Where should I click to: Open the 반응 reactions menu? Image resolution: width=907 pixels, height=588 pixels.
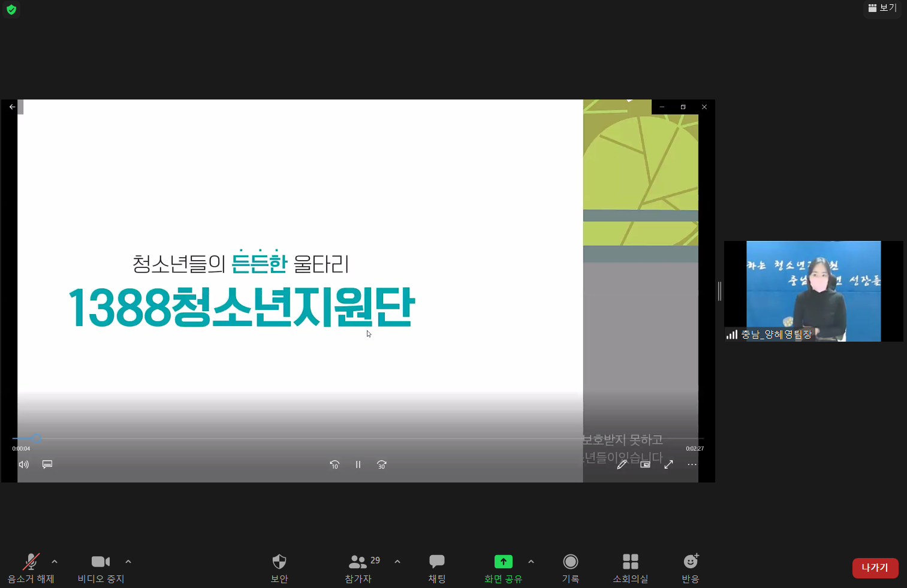coord(691,568)
